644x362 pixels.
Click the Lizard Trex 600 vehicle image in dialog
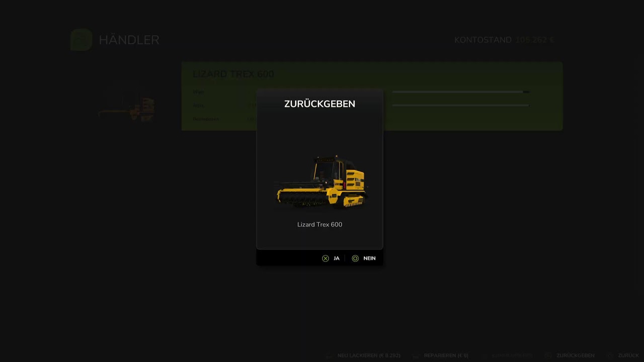pyautogui.click(x=322, y=182)
